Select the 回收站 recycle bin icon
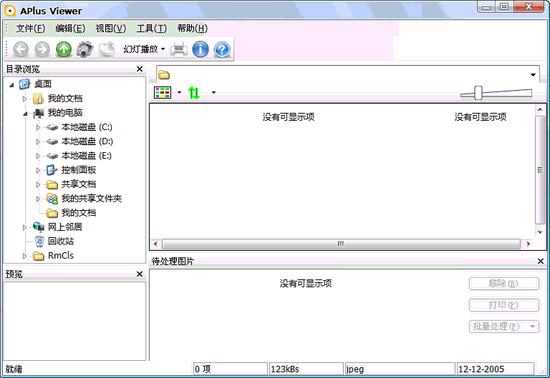The width and height of the screenshot is (550, 378). pyautogui.click(x=39, y=241)
